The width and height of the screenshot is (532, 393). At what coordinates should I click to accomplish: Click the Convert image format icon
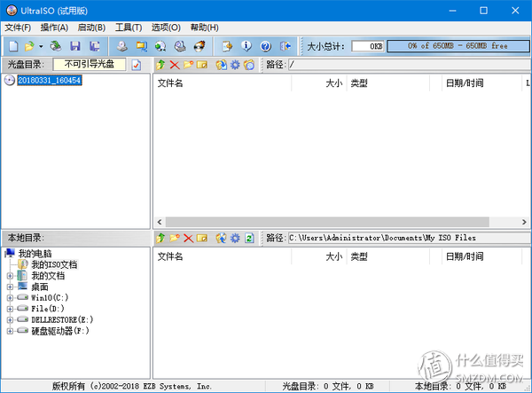point(142,46)
